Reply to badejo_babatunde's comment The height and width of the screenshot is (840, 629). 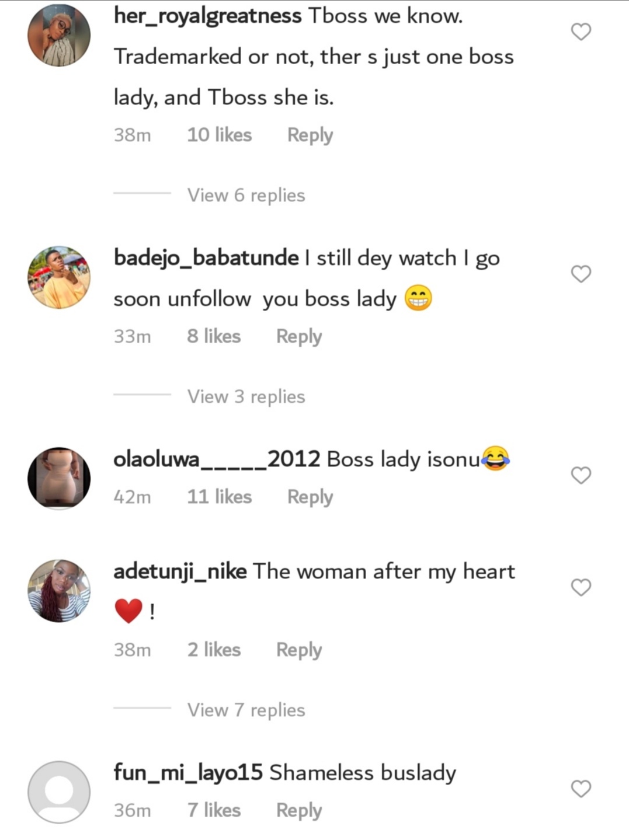pos(299,337)
